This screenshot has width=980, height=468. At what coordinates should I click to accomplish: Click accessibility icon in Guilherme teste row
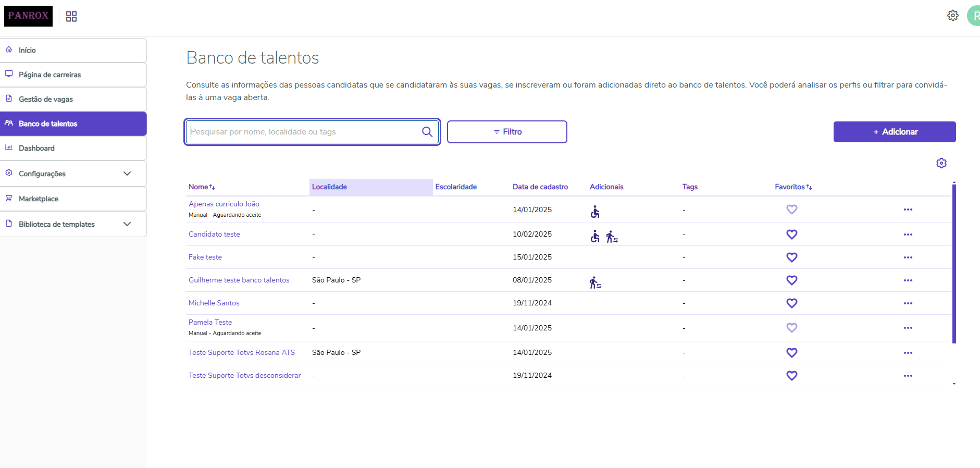(x=595, y=282)
